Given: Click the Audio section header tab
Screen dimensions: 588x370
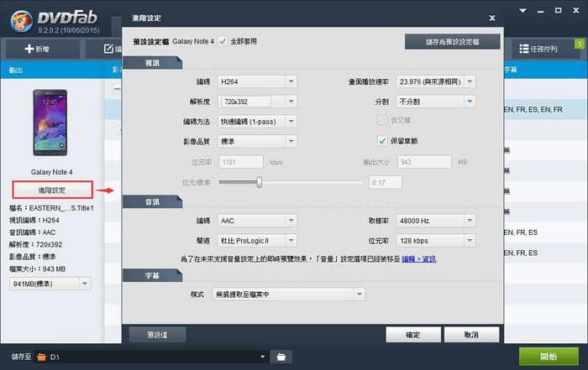Looking at the screenshot, I should click(x=152, y=202).
